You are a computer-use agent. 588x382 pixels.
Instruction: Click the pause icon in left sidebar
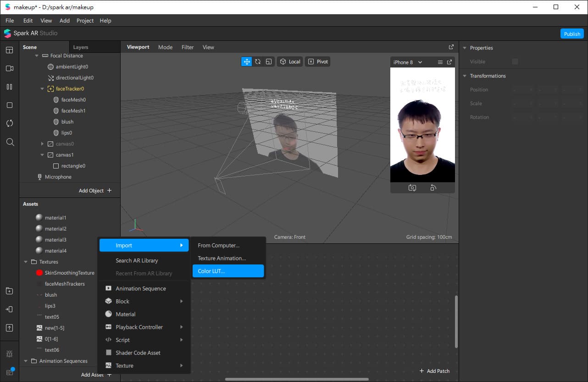[10, 87]
